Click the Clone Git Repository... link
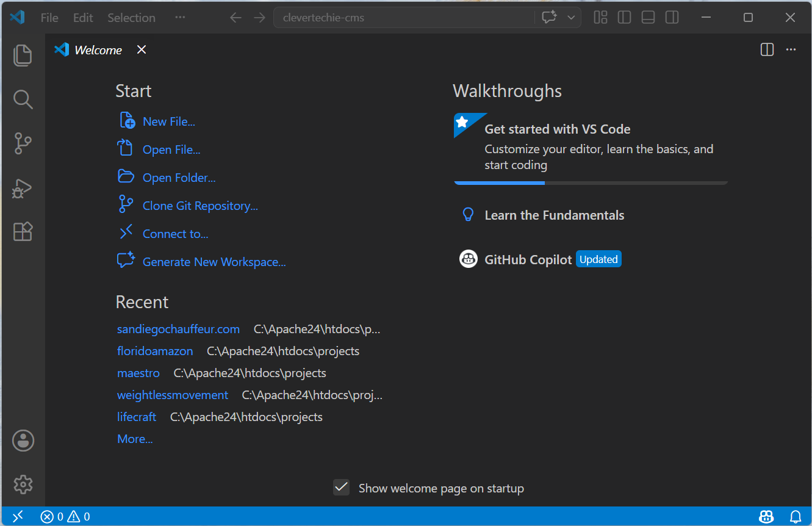812x526 pixels. point(200,206)
